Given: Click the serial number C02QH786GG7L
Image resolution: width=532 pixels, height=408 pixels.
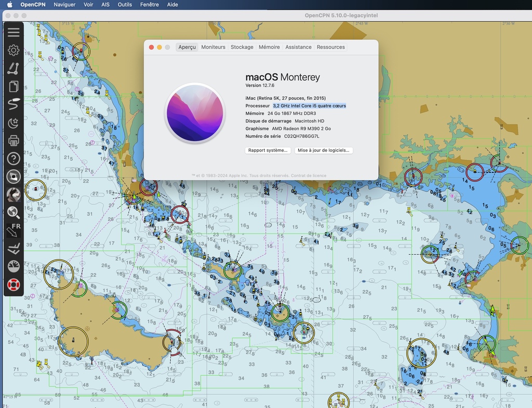Looking at the screenshot, I should 302,136.
